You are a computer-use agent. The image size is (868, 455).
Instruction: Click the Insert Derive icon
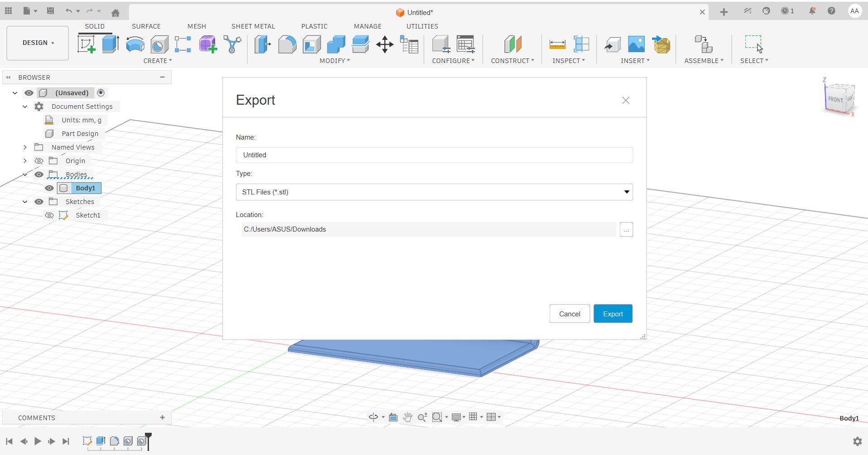[x=612, y=44]
